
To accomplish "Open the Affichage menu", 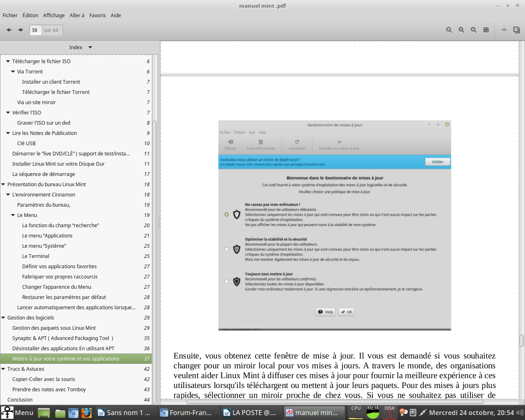I will [x=54, y=15].
